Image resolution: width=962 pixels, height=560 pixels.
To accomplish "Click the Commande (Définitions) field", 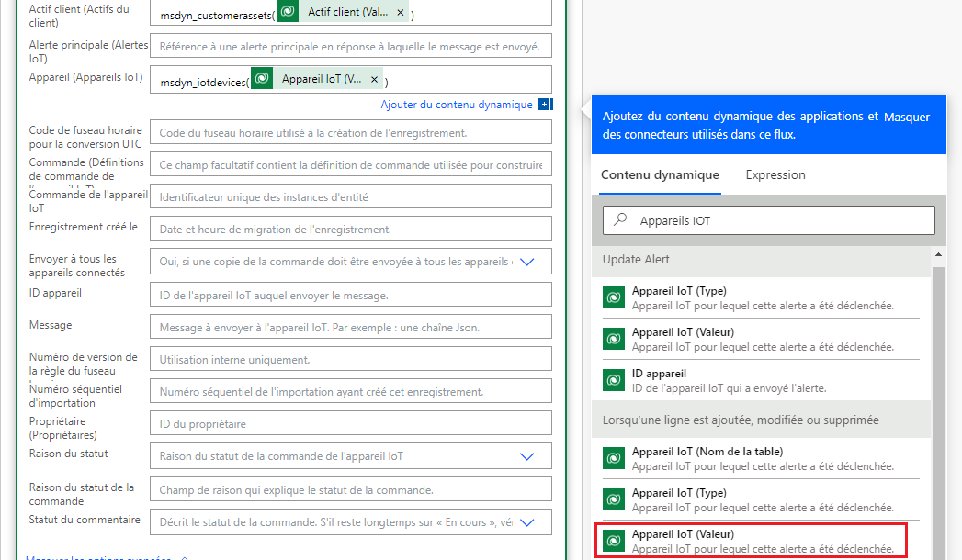I will pyautogui.click(x=350, y=165).
